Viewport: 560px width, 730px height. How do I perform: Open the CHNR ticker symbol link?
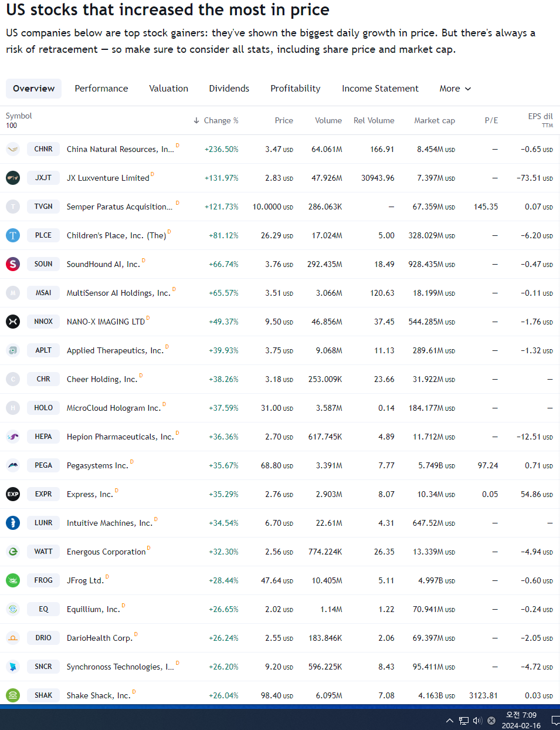[x=43, y=149]
